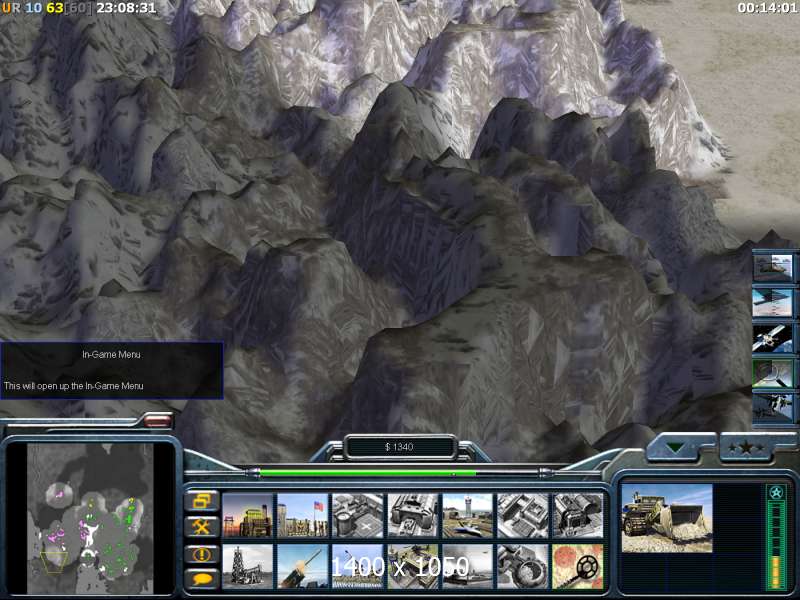Choose the Patriot missile build icon
Image resolution: width=800 pixels, height=600 pixels.
tap(302, 566)
